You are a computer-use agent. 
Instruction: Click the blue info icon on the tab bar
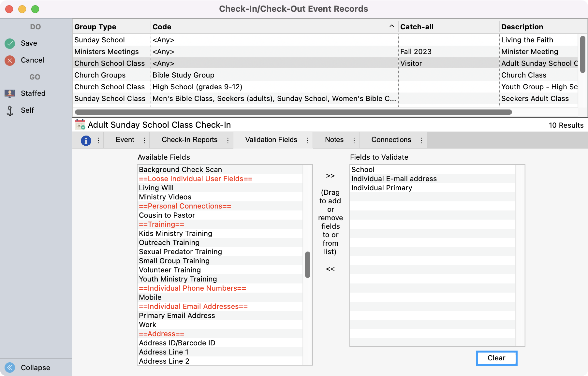coord(86,140)
